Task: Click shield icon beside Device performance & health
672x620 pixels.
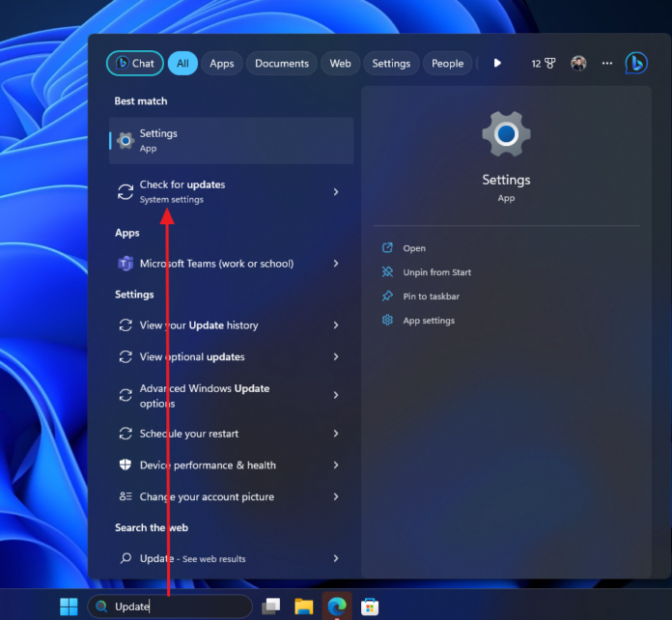Action: [126, 465]
